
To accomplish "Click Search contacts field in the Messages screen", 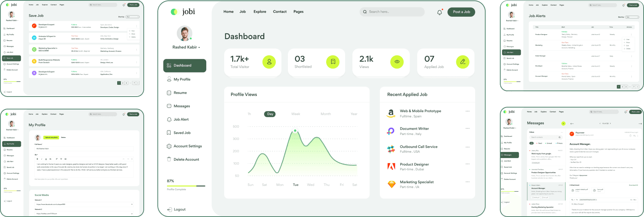I will [x=546, y=137].
